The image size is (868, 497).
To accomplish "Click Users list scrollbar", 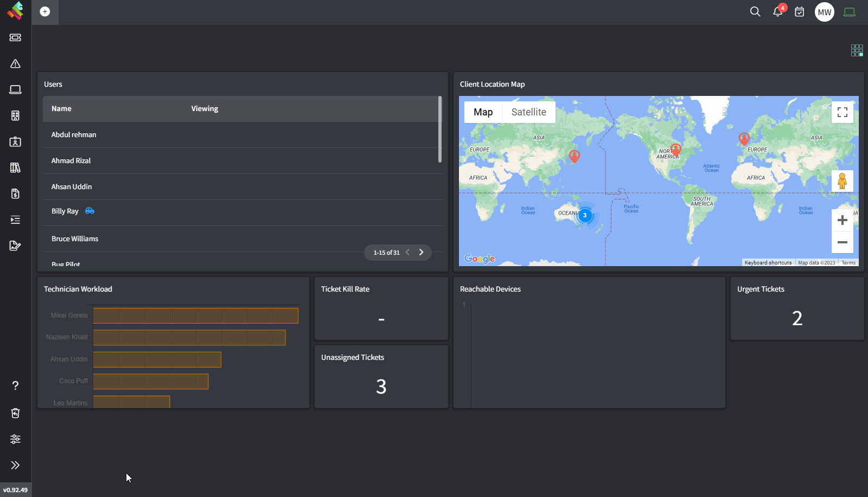I will [440, 130].
